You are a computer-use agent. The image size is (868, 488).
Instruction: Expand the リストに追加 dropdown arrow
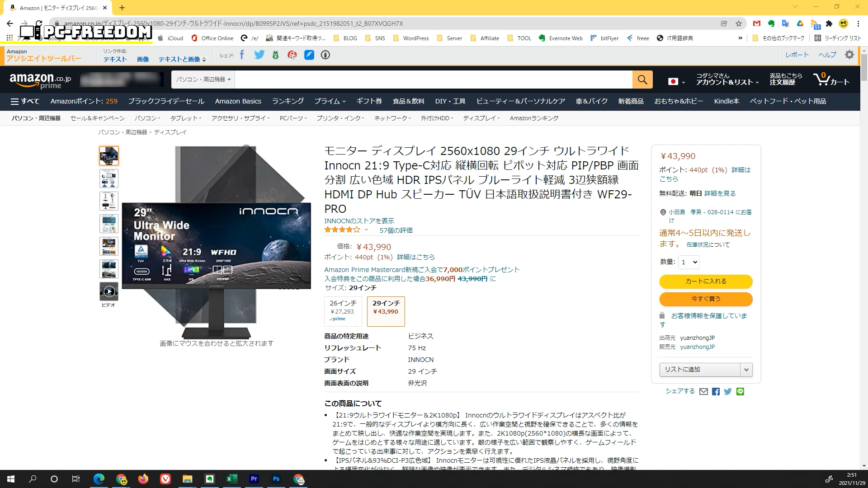pos(746,370)
